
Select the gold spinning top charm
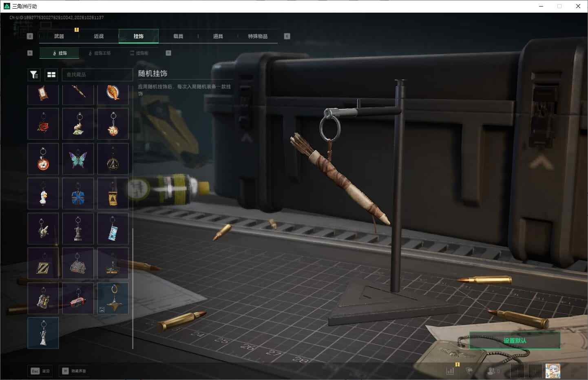coord(113,298)
